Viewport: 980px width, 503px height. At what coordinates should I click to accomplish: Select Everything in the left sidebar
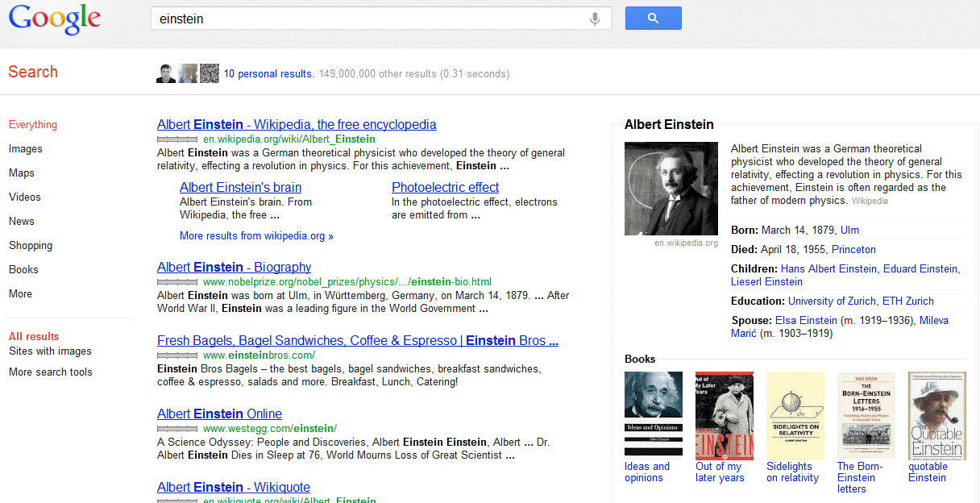pyautogui.click(x=33, y=125)
